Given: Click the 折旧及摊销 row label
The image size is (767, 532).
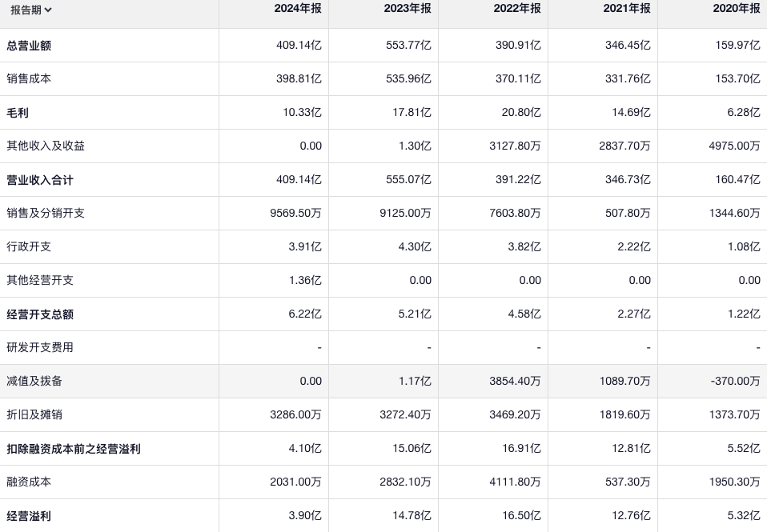Looking at the screenshot, I should pyautogui.click(x=34, y=415).
